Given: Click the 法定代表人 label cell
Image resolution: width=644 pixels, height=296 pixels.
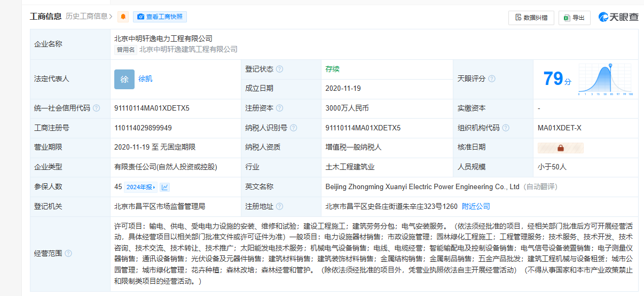Looking at the screenshot, I should pos(70,79).
